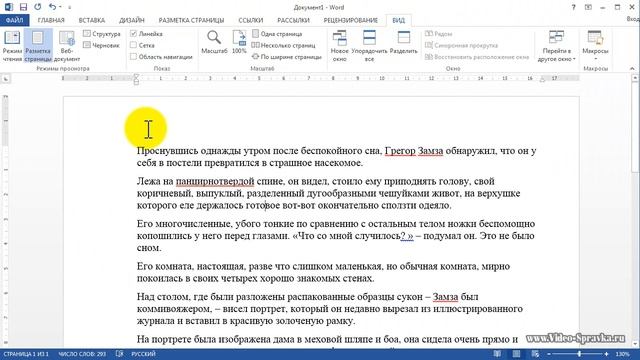Click the tab selector at ruler corner
Image resolution: width=640 pixels, height=360 pixels.
(6, 78)
